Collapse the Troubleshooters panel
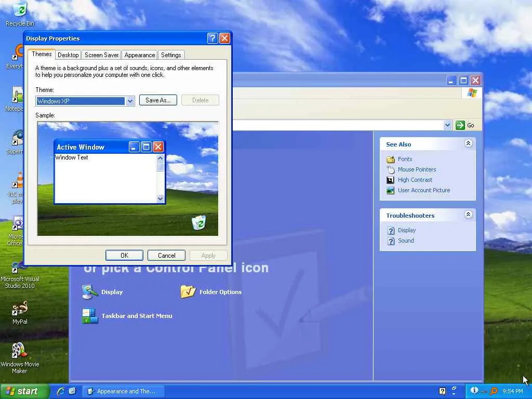 click(x=468, y=215)
